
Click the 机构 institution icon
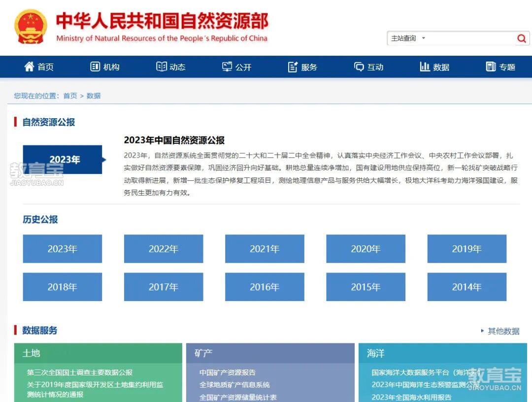click(x=95, y=67)
